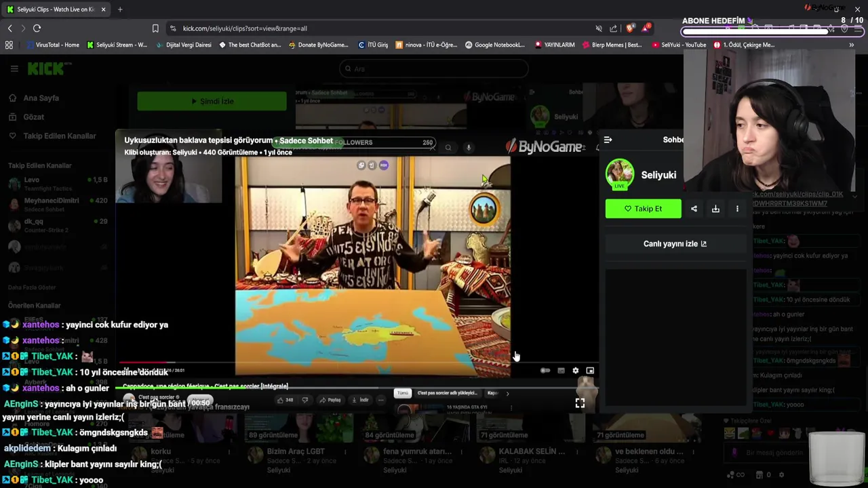The height and width of the screenshot is (488, 868).
Task: Click the Şimdi İzle green button
Action: click(212, 101)
